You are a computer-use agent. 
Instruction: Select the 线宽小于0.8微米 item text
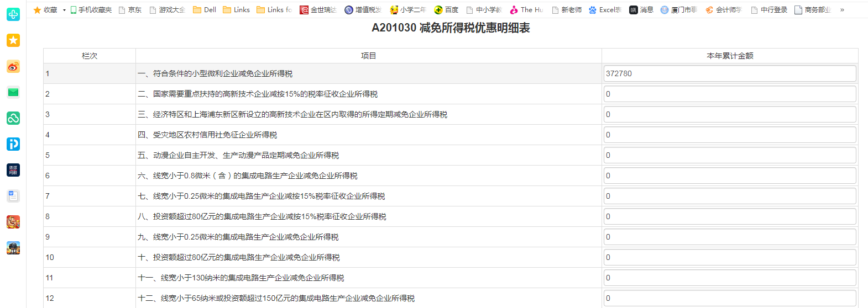tap(248, 176)
